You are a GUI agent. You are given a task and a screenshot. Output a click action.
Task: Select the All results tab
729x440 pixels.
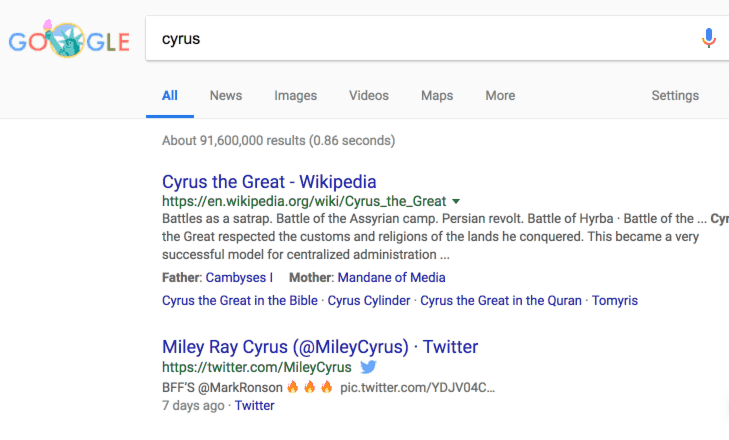coord(170,95)
